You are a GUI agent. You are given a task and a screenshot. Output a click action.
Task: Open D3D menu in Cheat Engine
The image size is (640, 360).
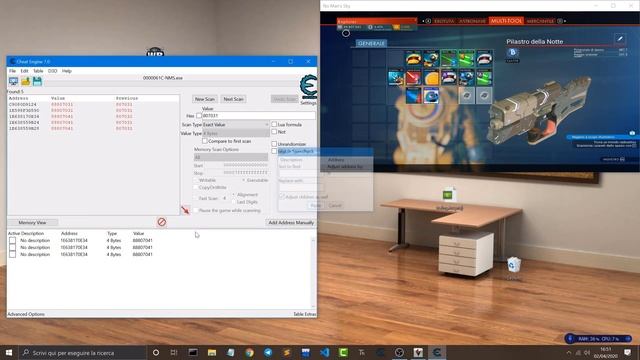pyautogui.click(x=53, y=71)
